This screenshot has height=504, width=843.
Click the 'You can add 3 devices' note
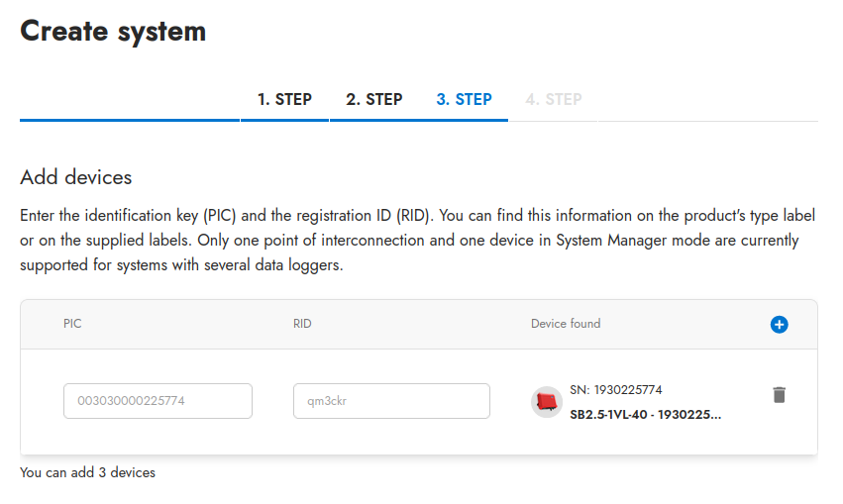click(x=87, y=472)
